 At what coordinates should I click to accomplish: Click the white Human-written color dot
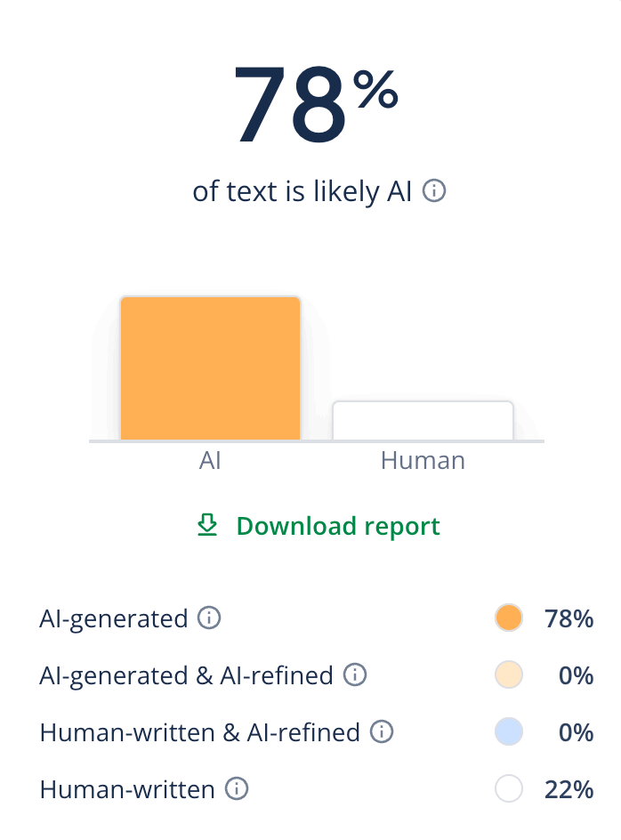[x=509, y=788]
